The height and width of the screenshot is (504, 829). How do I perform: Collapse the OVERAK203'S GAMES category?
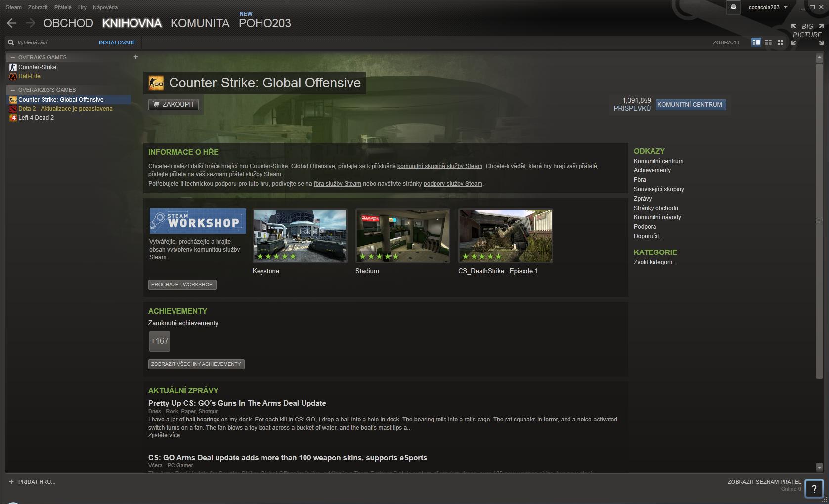point(13,90)
